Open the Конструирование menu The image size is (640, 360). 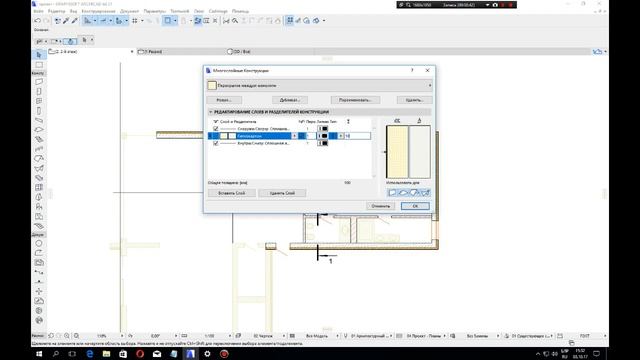tap(98, 11)
